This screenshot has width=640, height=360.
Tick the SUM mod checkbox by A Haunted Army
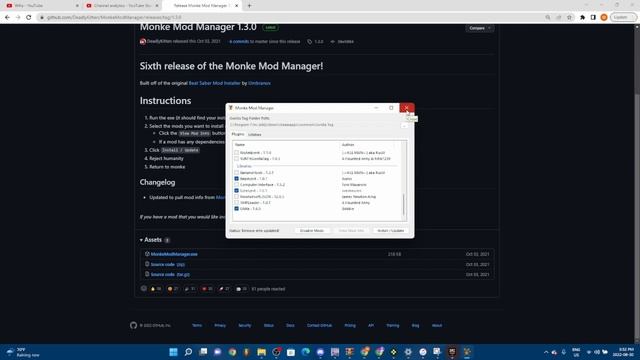tap(236, 158)
